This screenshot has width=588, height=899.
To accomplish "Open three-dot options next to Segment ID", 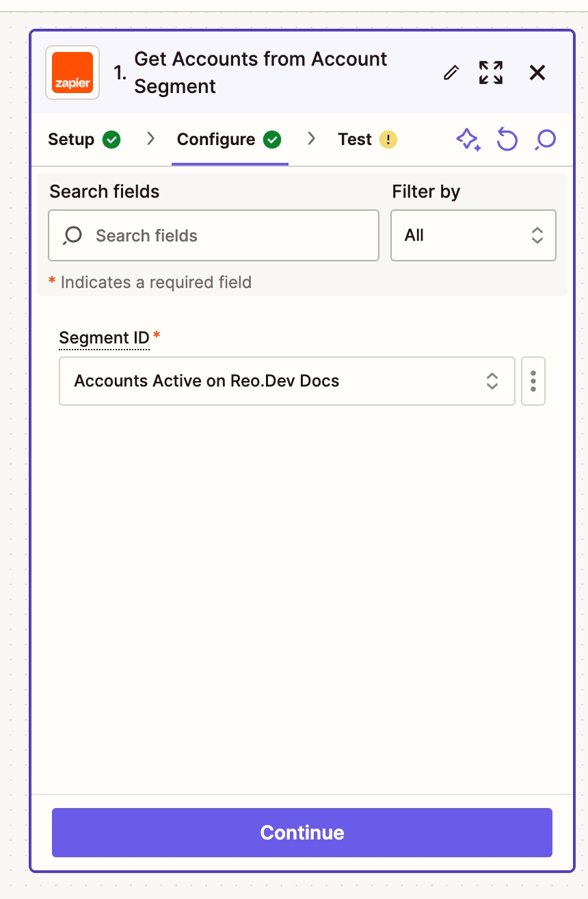I will tap(533, 381).
